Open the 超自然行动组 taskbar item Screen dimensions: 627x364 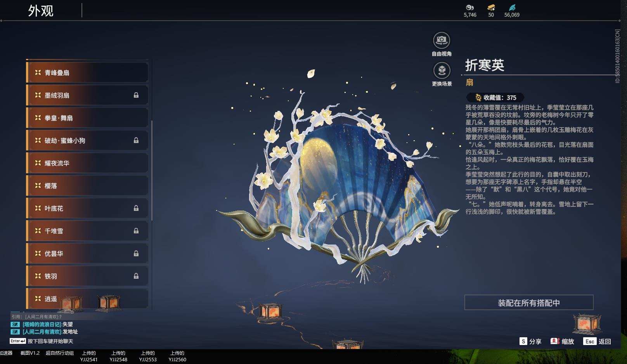tap(59, 353)
